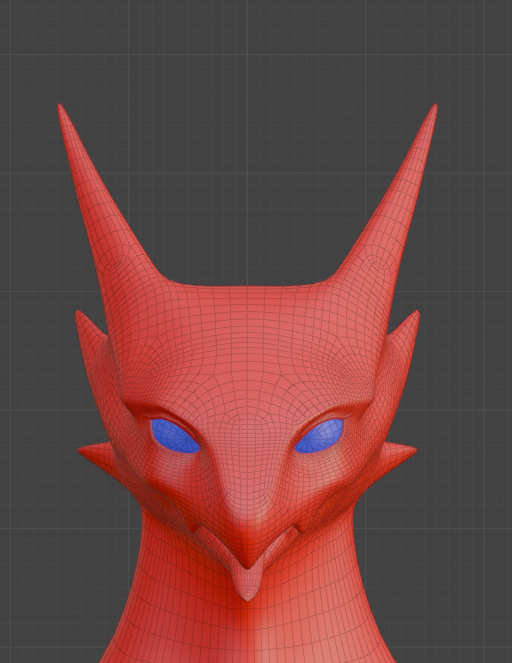512x663 pixels.
Task: Select the lower right cheek spike
Action: tap(398, 455)
